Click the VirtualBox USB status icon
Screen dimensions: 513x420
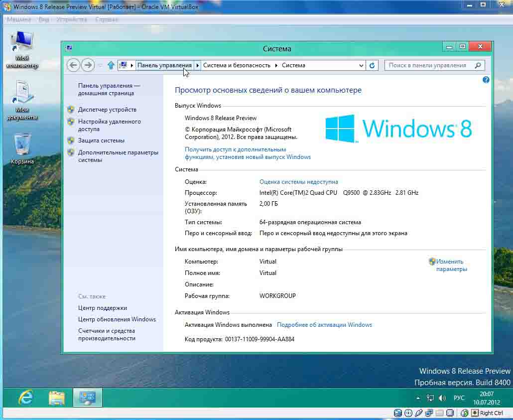(x=418, y=413)
